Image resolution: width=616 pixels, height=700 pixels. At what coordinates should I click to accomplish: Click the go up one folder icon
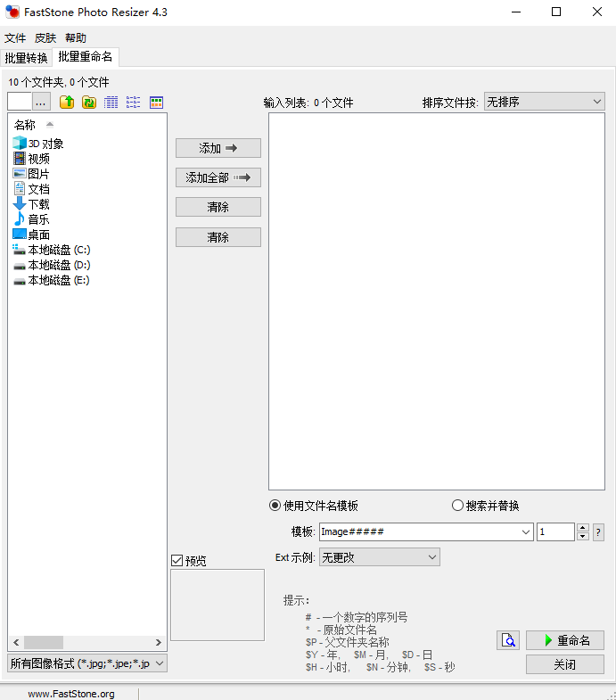point(67,103)
